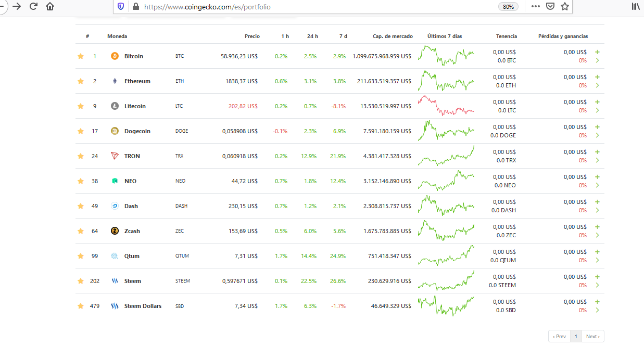The image size is (644, 346).
Task: Expand Qtum row details chevron
Action: click(x=597, y=260)
